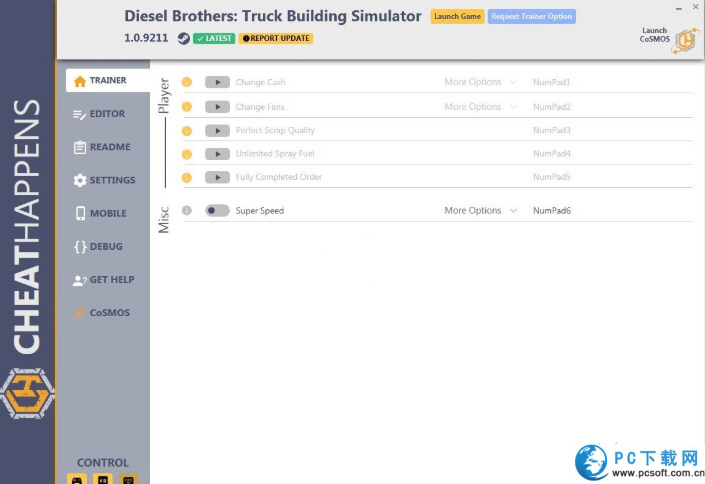Trigger the Fully Completed Order play toggle
Screen dimensions: 705x484
(217, 177)
